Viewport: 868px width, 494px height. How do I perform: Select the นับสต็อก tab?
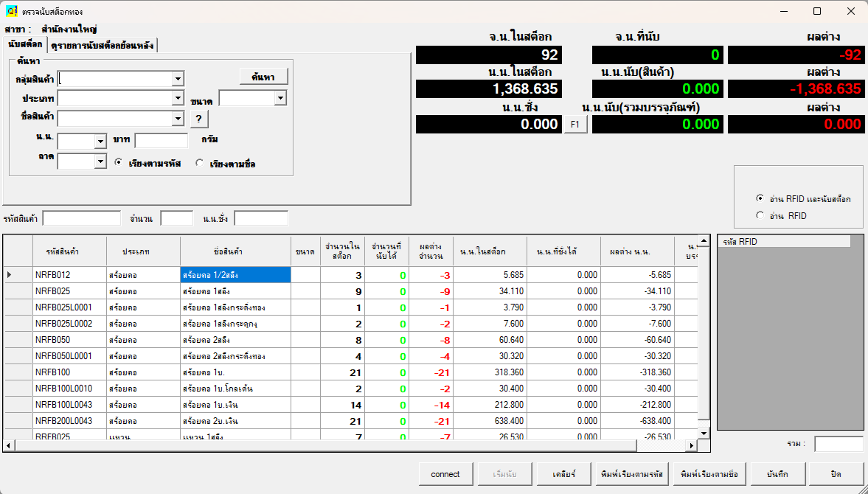point(25,45)
